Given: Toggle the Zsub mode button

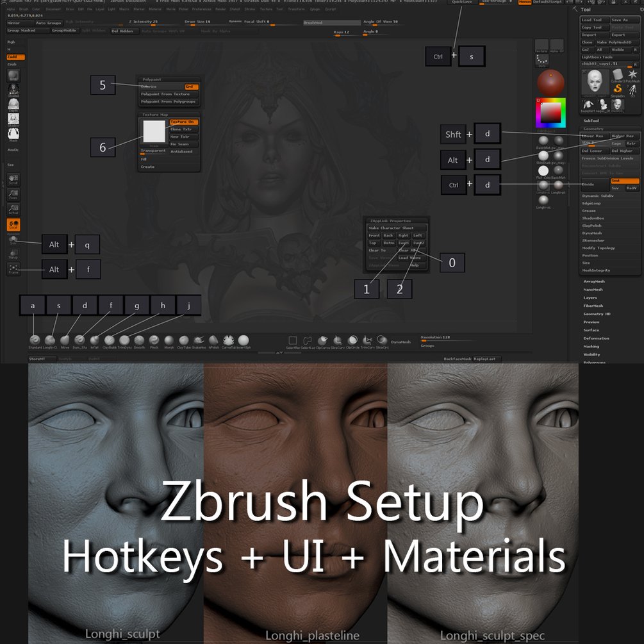Looking at the screenshot, I should pos(12,64).
